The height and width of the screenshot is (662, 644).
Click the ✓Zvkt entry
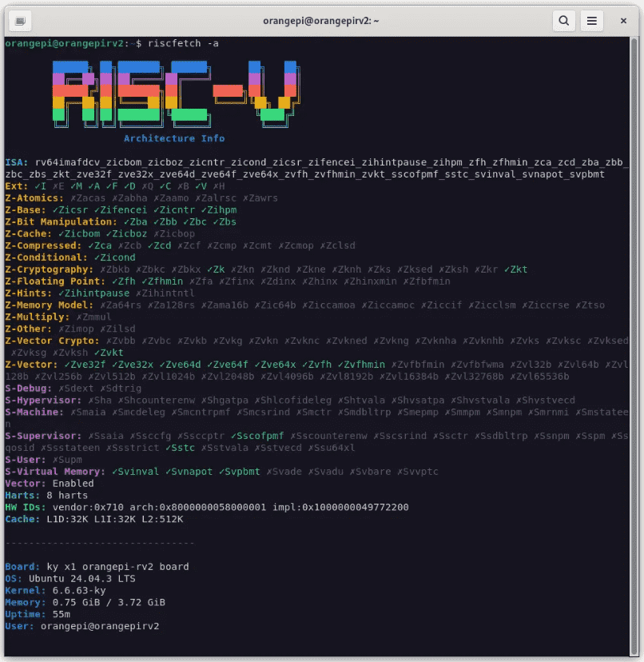pos(109,353)
